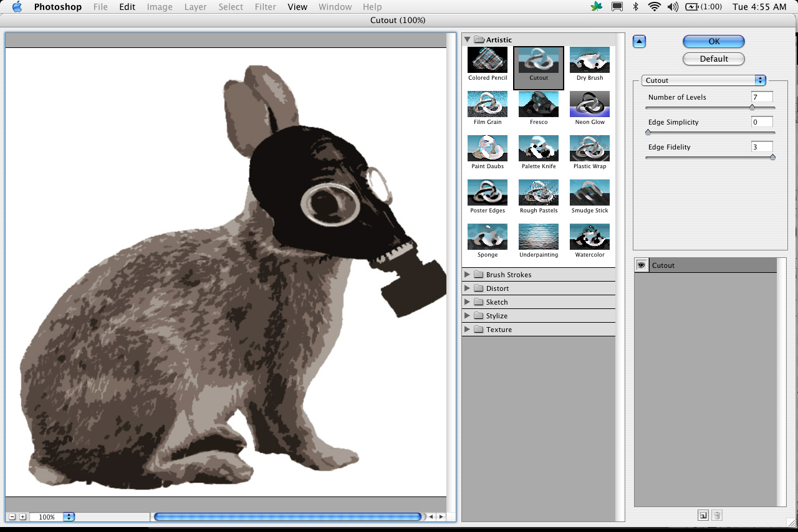The image size is (798, 532).
Task: Click the preview scroll right arrow
Action: click(441, 517)
